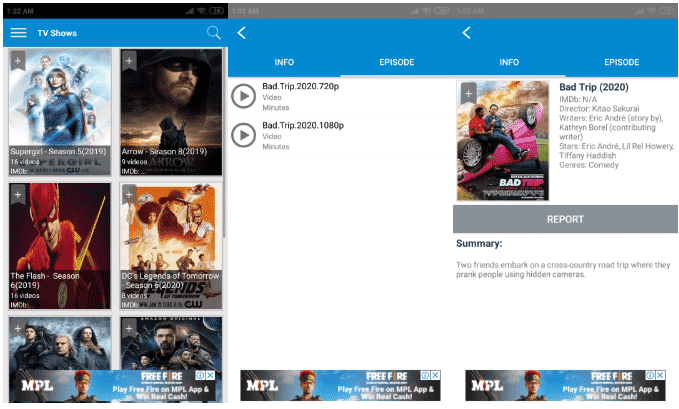Screen dimensions: 679x409
Task: Add Amazon Original show with plus icon
Action: 129,328
